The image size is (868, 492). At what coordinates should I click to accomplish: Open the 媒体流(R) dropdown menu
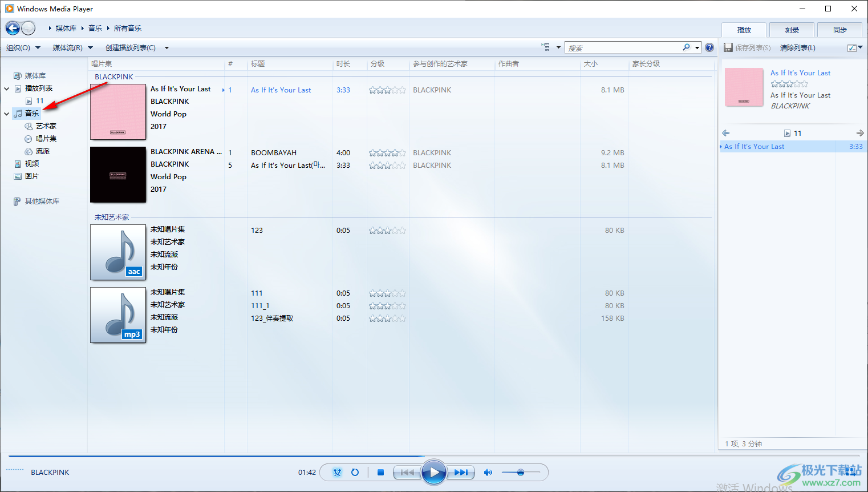click(x=72, y=48)
